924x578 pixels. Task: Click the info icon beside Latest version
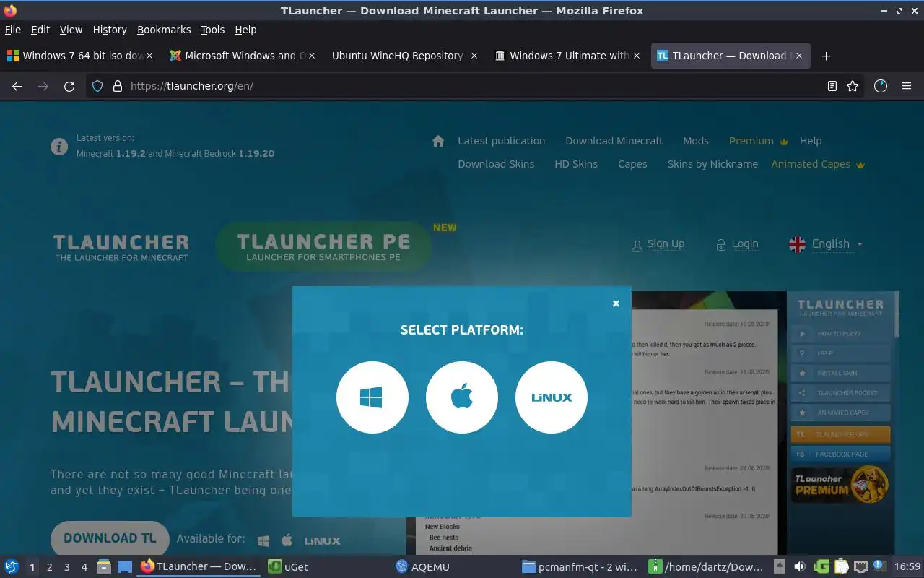[x=59, y=147]
